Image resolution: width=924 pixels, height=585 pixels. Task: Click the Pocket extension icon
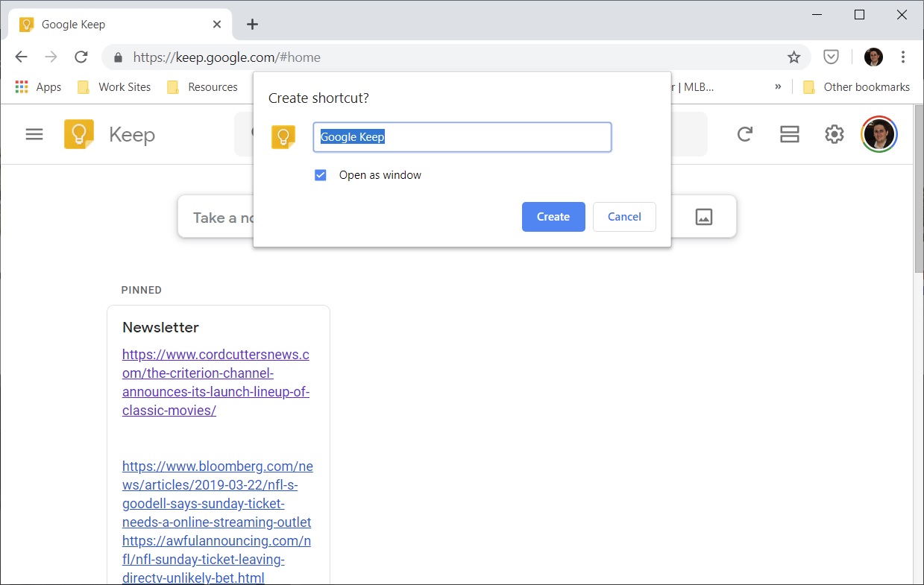(831, 57)
